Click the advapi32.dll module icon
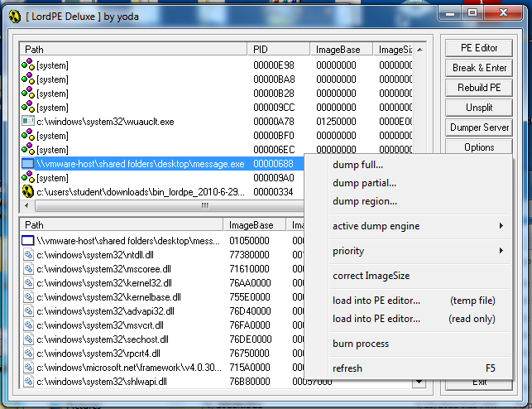Screen dimensions: 532x409 coord(28,311)
